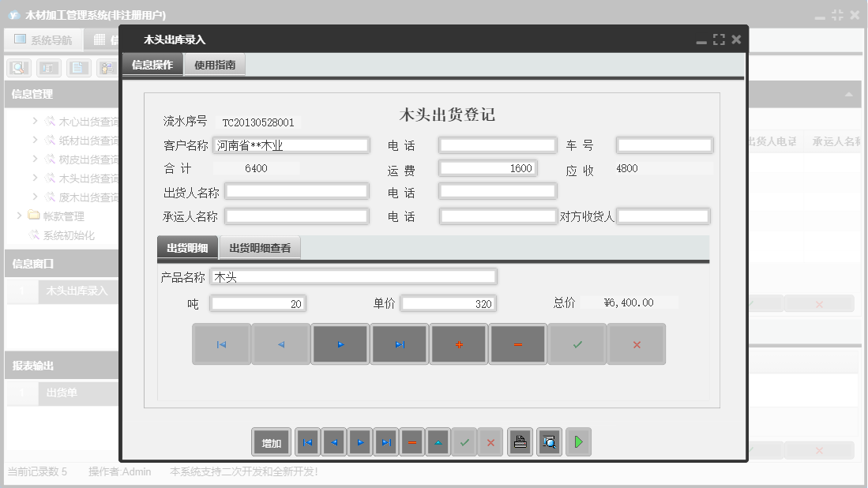Click the last-record arrow in the bottom toolbar
The height and width of the screenshot is (488, 868).
386,442
